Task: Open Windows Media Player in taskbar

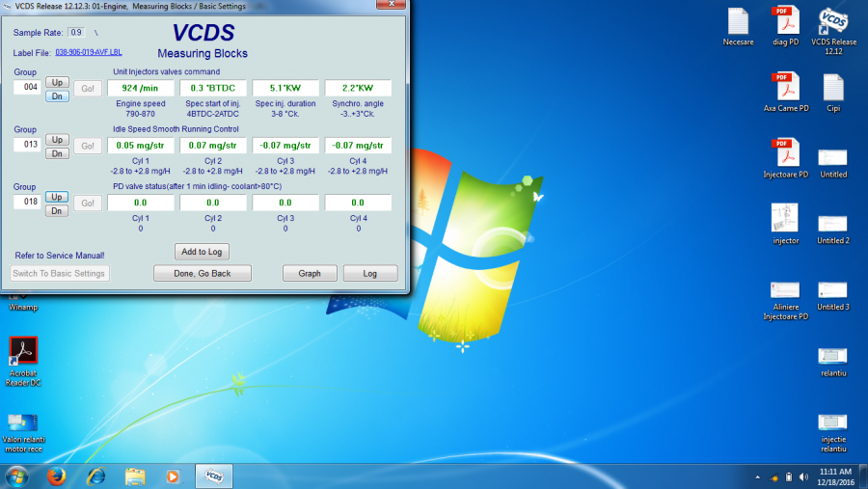Action: [x=173, y=476]
